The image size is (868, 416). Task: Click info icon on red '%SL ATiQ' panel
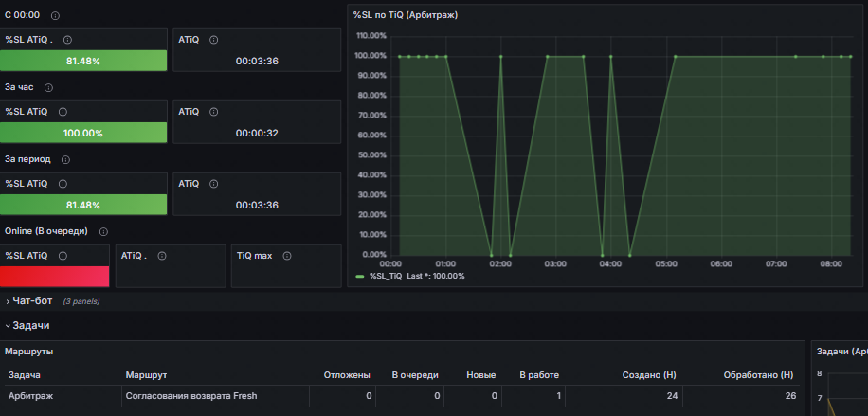point(63,256)
